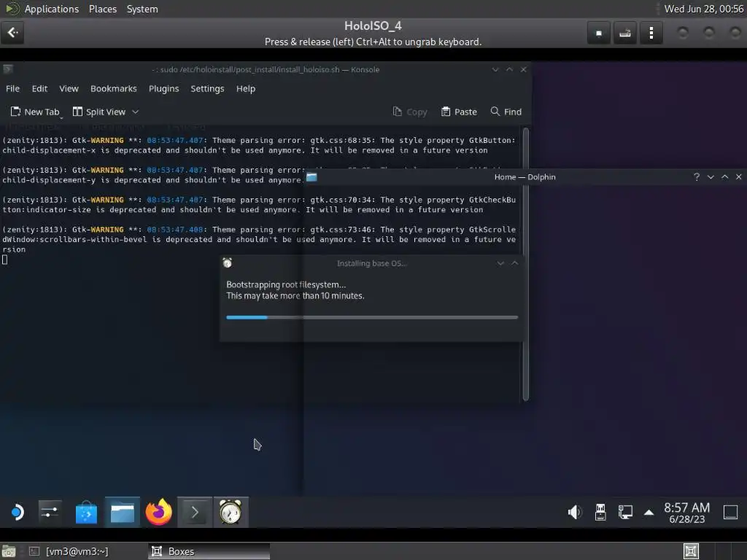Viewport: 747px width, 560px height.
Task: Click the Installing base OS dialog icon
Action: click(228, 262)
